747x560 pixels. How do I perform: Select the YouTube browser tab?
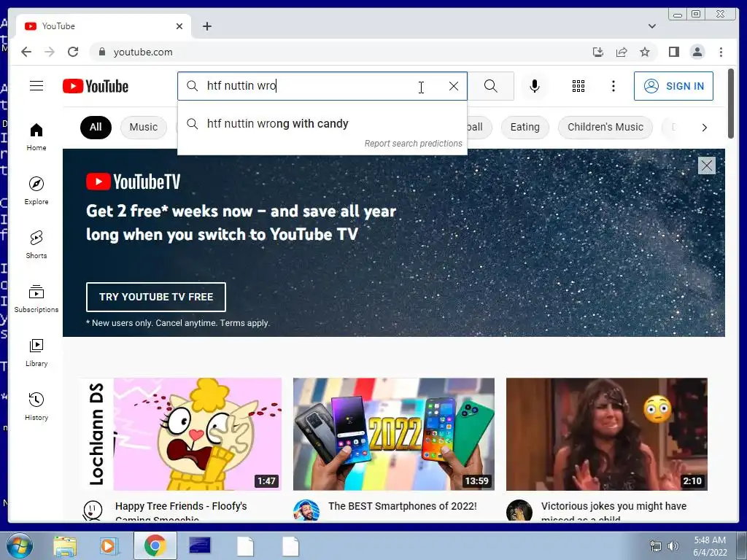[x=104, y=26]
